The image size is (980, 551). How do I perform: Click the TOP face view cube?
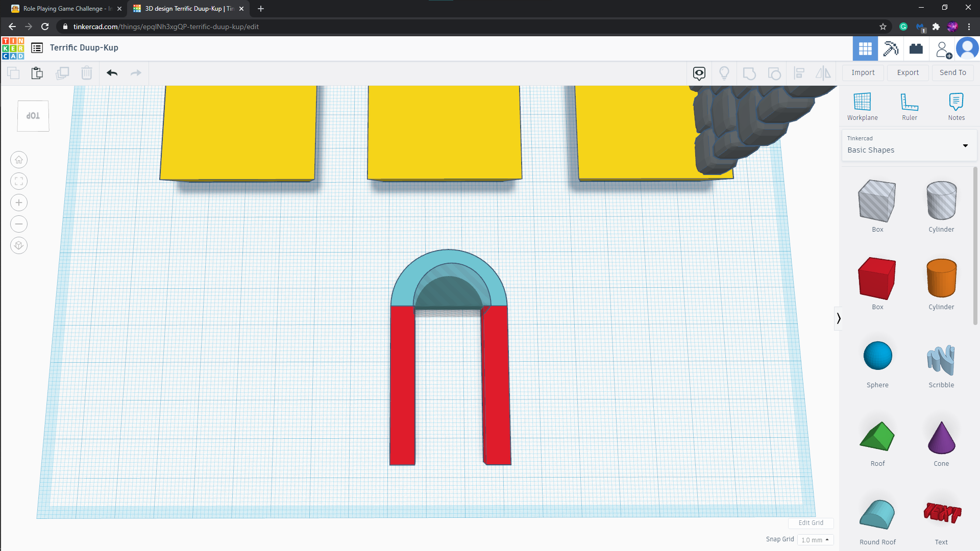pos(33,116)
